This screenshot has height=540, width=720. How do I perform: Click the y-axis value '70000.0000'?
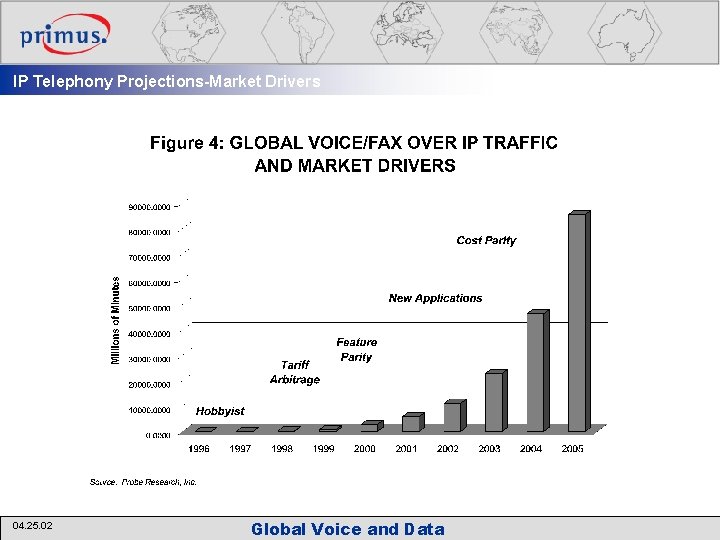(149, 258)
